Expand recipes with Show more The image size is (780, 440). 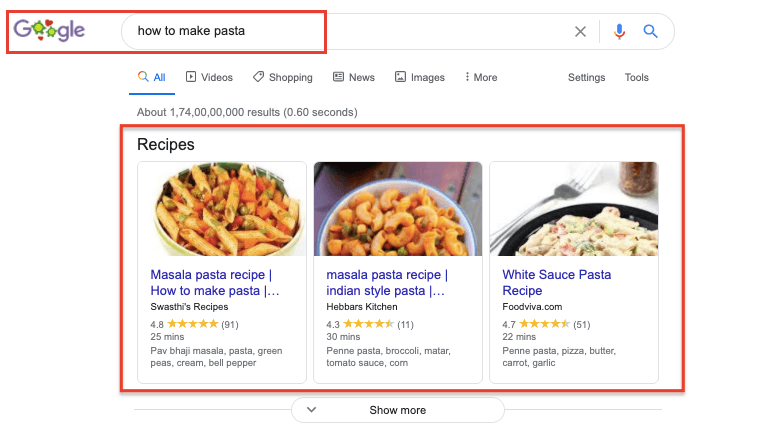pos(397,410)
